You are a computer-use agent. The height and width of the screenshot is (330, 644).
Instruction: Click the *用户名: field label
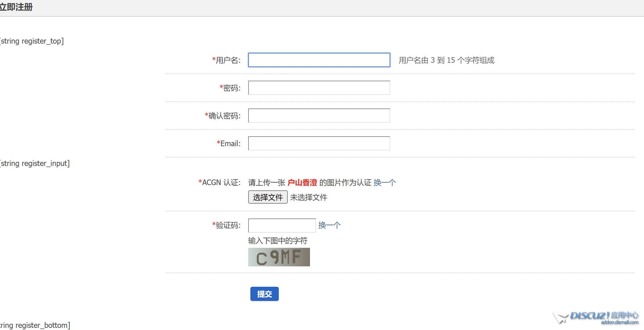tap(226, 60)
